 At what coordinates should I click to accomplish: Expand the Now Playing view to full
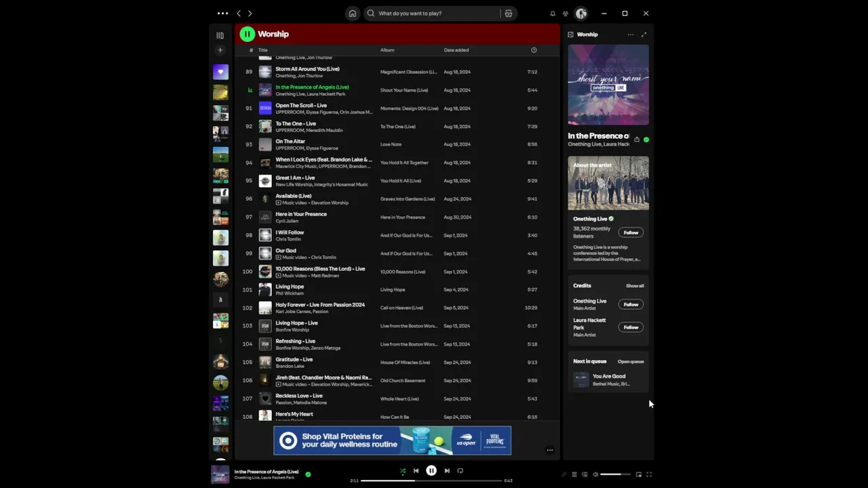point(644,35)
